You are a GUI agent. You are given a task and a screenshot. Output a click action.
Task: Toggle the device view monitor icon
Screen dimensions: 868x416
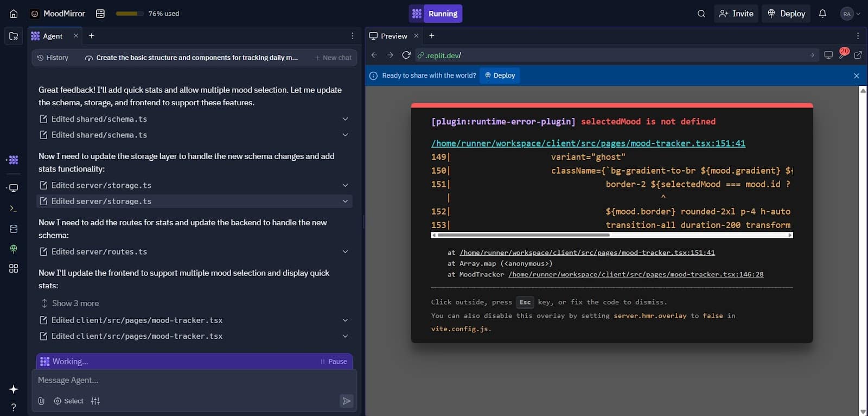(828, 55)
